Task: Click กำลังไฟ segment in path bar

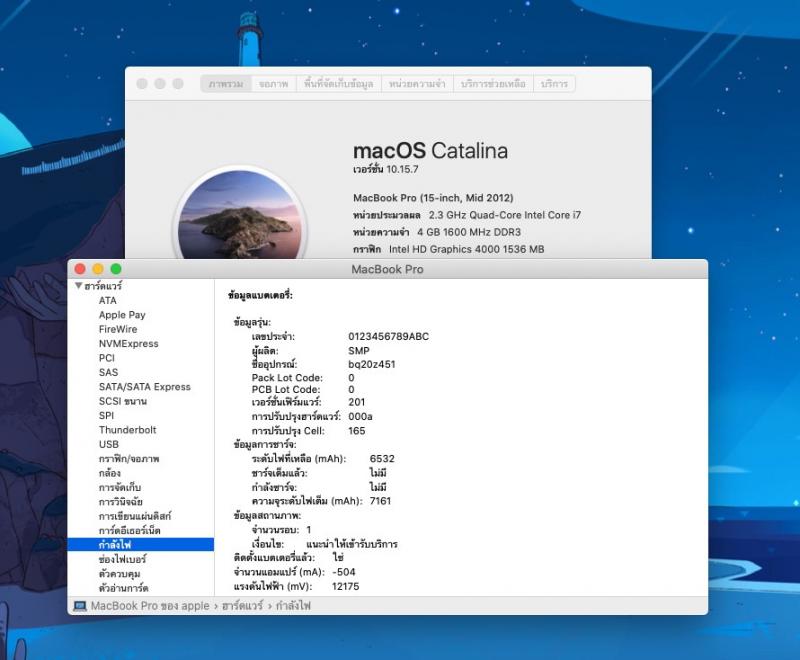Action: point(293,606)
